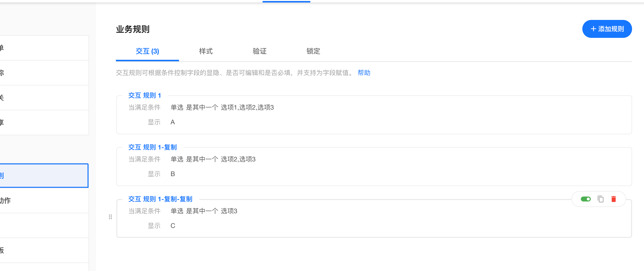
Task: Switch to the 交互 (3) tab
Action: pyautogui.click(x=147, y=51)
